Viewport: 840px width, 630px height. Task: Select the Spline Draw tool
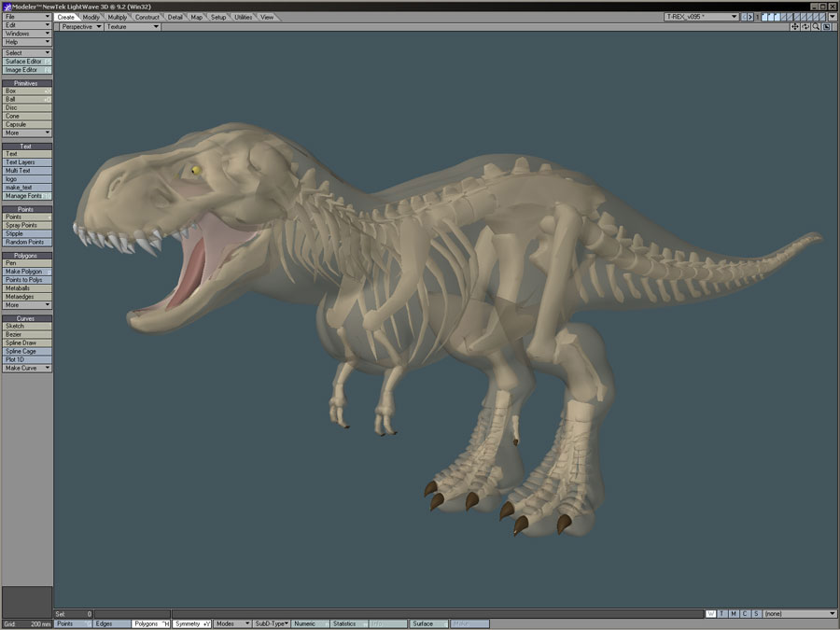click(27, 343)
